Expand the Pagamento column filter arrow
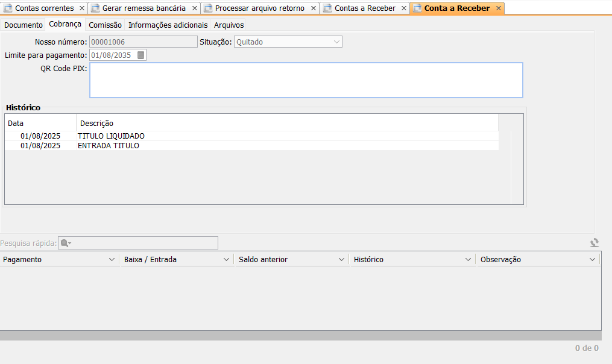612x364 pixels. pyautogui.click(x=112, y=260)
